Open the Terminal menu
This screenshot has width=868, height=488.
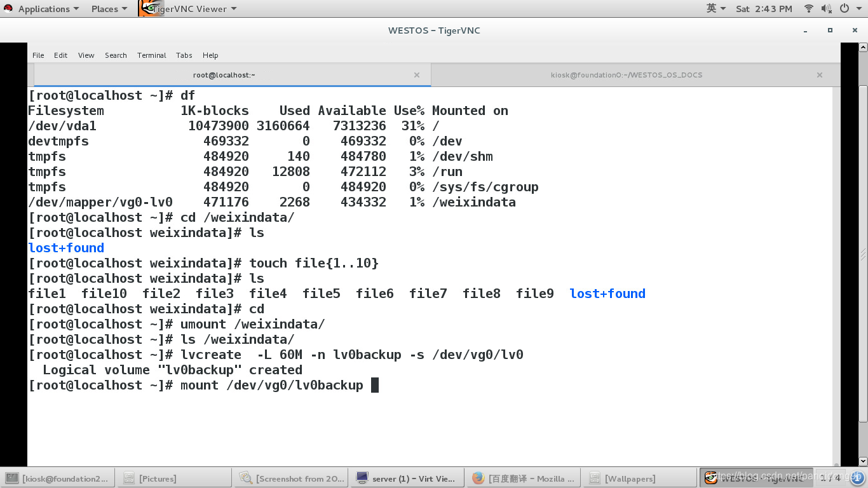click(151, 55)
